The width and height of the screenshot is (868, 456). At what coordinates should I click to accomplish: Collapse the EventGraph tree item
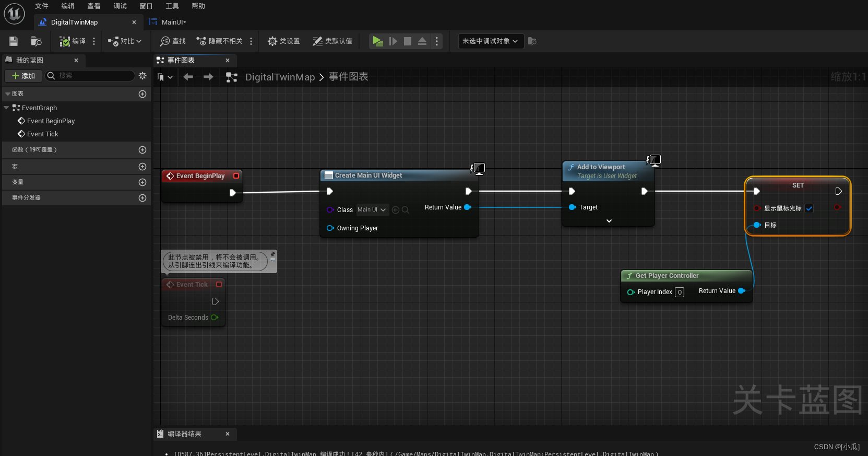click(x=6, y=108)
